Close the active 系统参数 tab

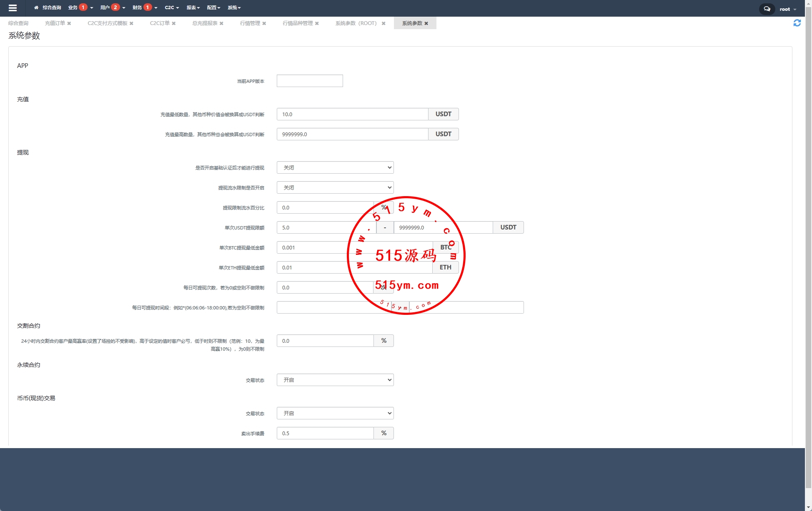tap(426, 23)
